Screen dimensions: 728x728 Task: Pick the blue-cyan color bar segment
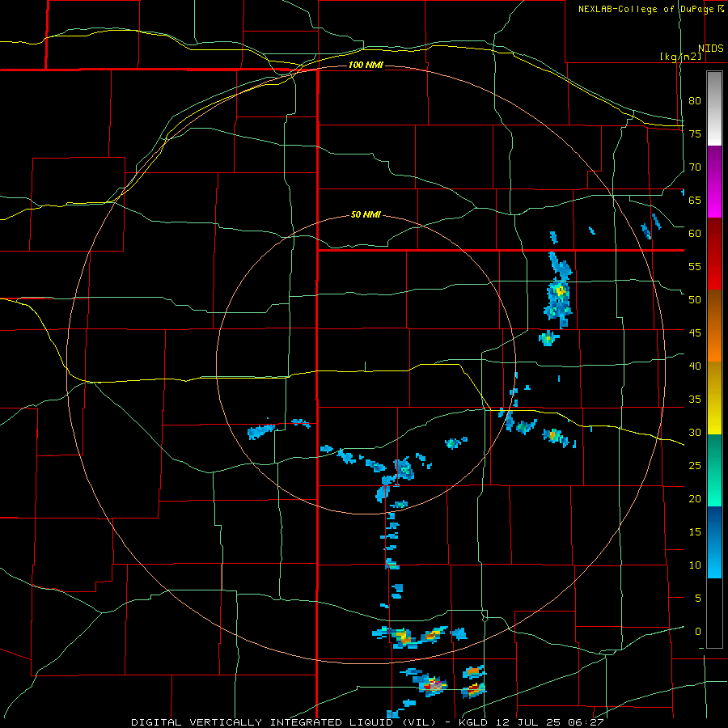point(714,542)
